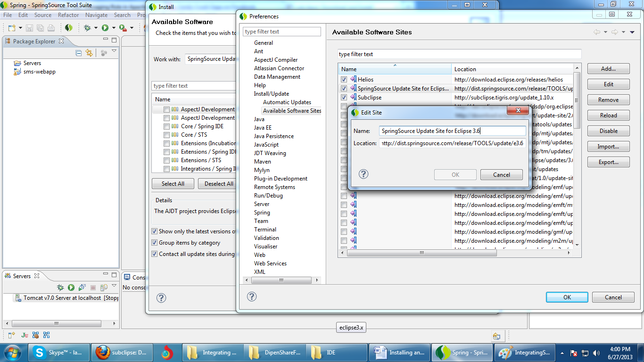Image resolution: width=644 pixels, height=362 pixels.
Task: Uncheck SpringSource Update Site for Eclipse checkbox
Action: tap(344, 88)
